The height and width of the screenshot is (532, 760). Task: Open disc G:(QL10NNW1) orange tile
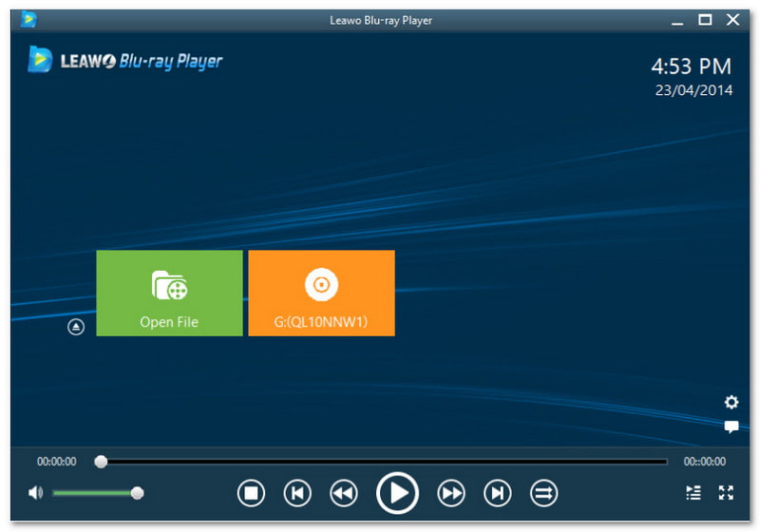coord(321,293)
